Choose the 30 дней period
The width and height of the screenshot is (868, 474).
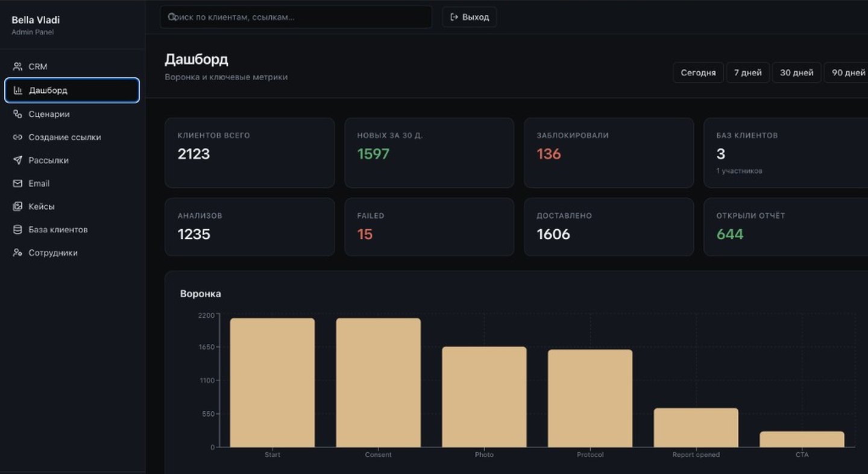pos(797,72)
